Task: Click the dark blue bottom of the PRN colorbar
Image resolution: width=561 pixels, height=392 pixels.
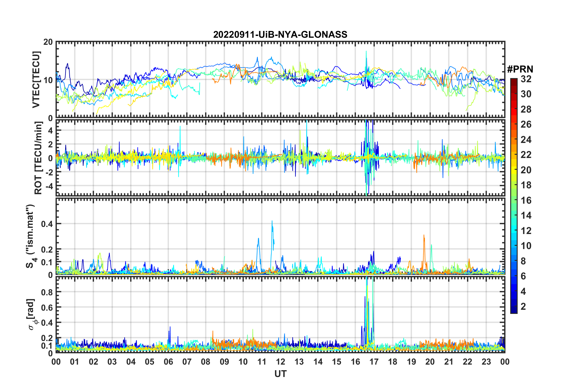Action: (514, 309)
